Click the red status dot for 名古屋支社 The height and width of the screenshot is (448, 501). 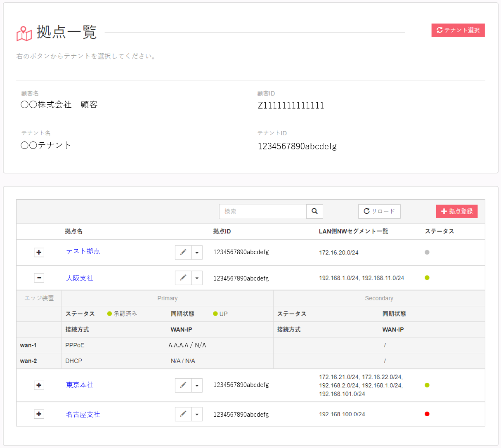[x=427, y=414]
